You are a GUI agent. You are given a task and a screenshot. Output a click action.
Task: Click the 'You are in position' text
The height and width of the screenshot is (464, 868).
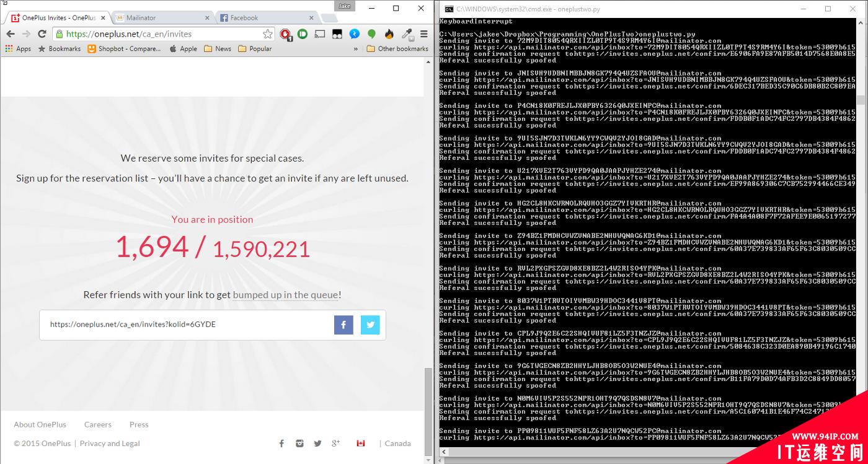point(213,219)
